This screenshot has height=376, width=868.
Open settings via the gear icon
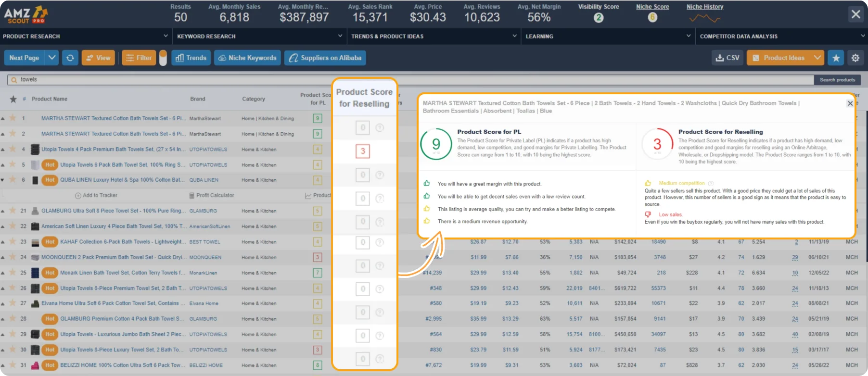[855, 58]
